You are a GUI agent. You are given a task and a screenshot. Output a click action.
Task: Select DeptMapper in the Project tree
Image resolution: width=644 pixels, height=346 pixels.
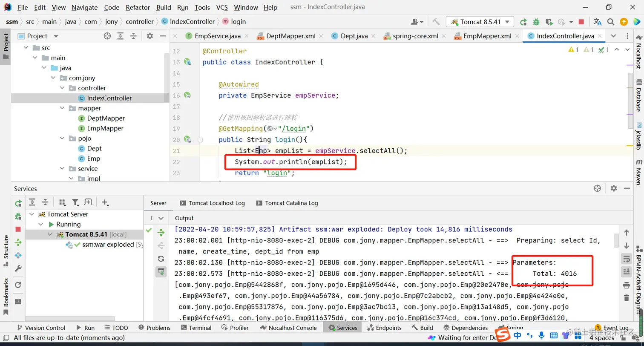(106, 118)
